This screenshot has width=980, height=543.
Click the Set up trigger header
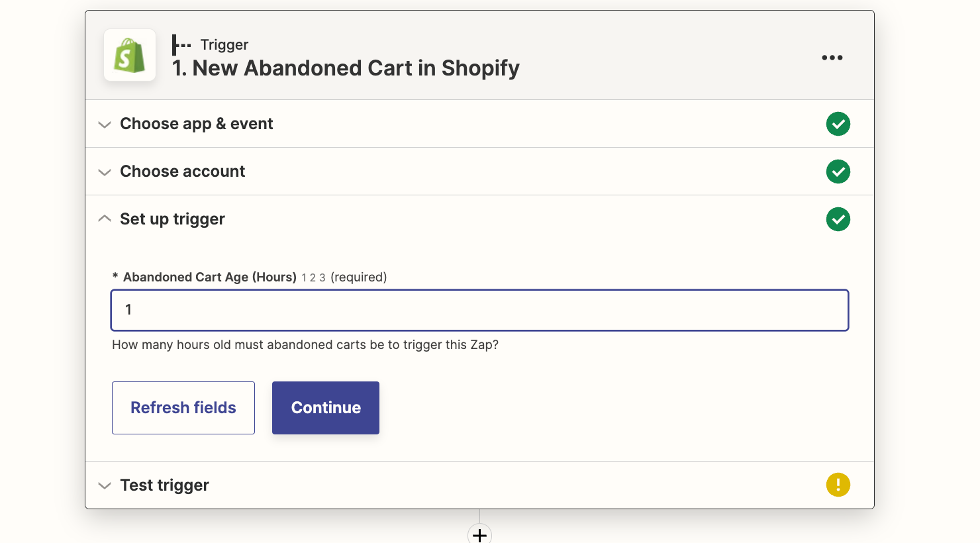click(x=171, y=219)
